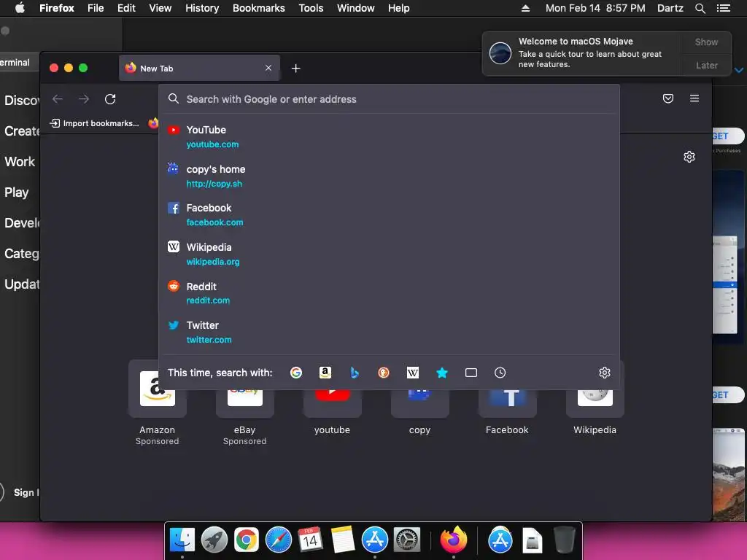The height and width of the screenshot is (560, 747).
Task: Open the Facebook shortcut tile
Action: [x=508, y=402]
